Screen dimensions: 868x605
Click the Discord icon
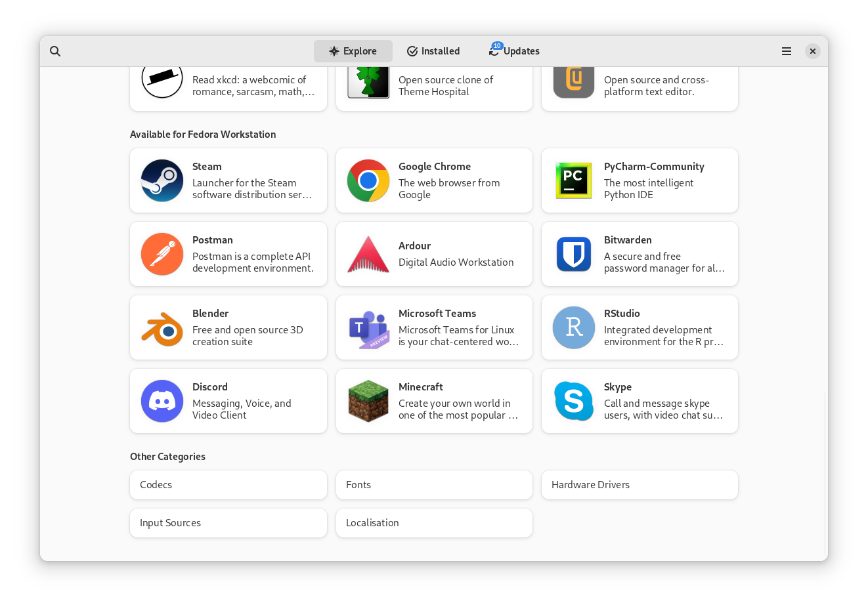162,401
